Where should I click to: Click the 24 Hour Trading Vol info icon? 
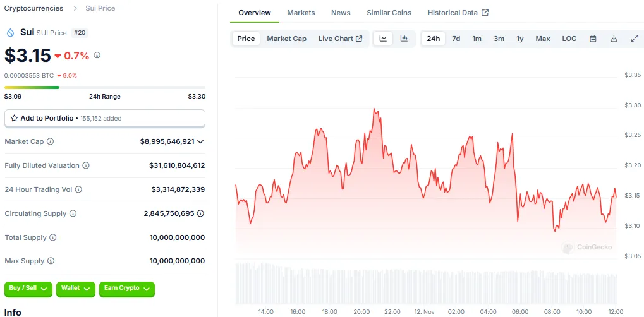[x=78, y=189]
